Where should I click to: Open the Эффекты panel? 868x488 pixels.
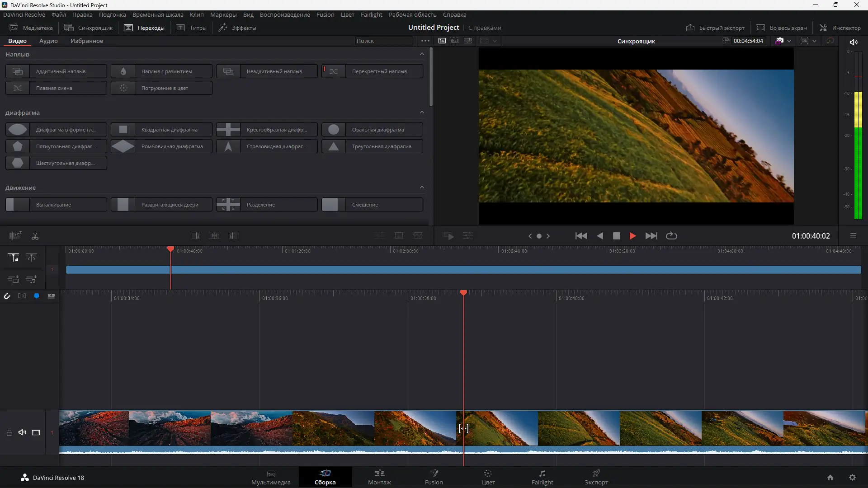pyautogui.click(x=237, y=28)
